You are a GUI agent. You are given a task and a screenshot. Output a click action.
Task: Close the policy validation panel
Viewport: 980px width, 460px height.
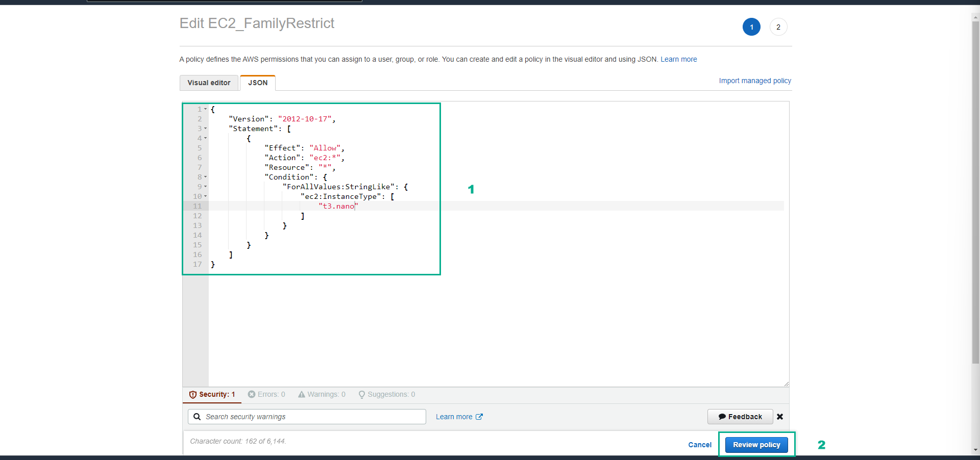coord(780,417)
